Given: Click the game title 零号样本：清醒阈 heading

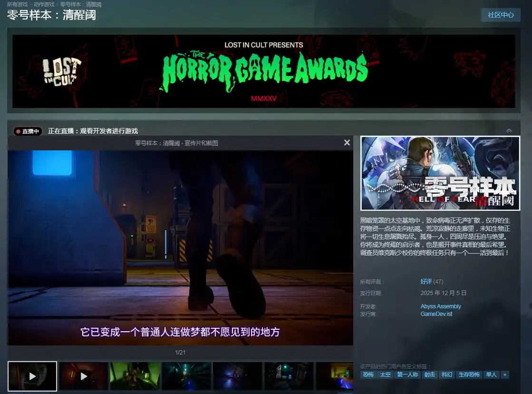Looking at the screenshot, I should click(51, 15).
